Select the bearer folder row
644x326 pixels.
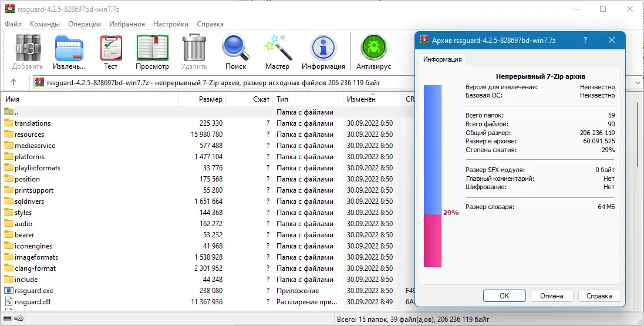pos(207,235)
